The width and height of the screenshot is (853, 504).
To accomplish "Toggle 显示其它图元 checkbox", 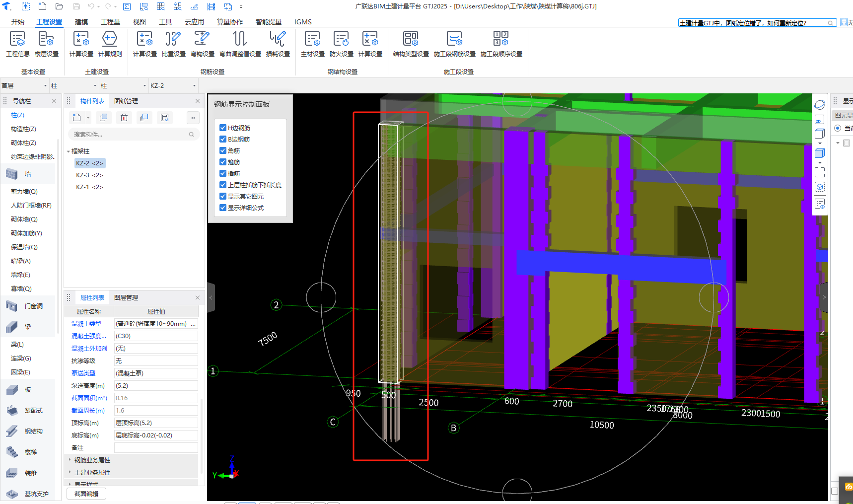I will pyautogui.click(x=223, y=196).
